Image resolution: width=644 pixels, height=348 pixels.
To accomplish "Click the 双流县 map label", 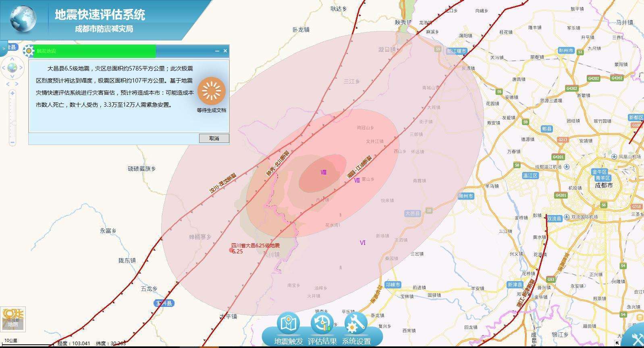I will (x=554, y=218).
